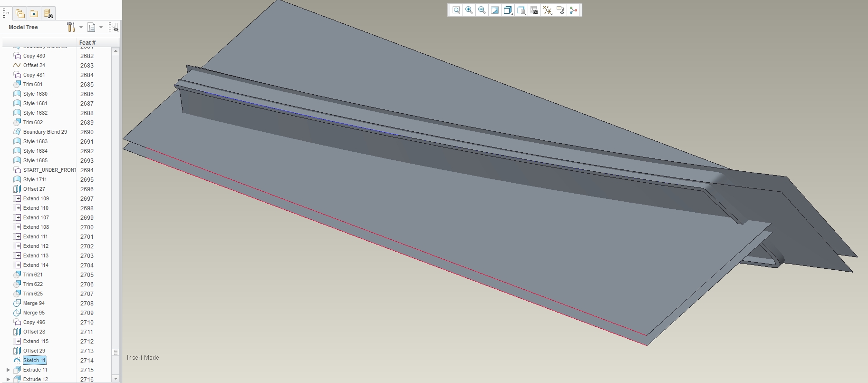Image resolution: width=868 pixels, height=383 pixels.
Task: Click the Offset 28 feature icon
Action: click(x=17, y=332)
